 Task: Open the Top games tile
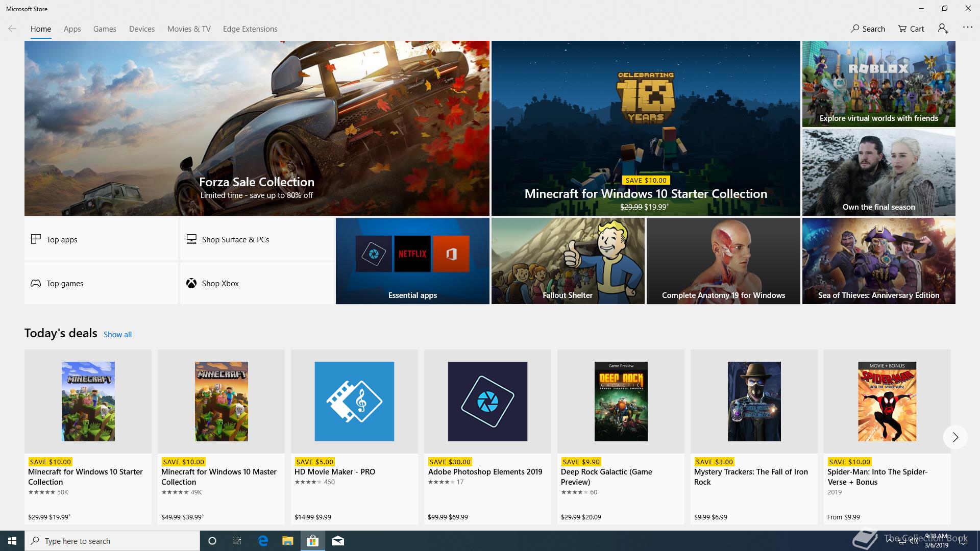tap(101, 283)
